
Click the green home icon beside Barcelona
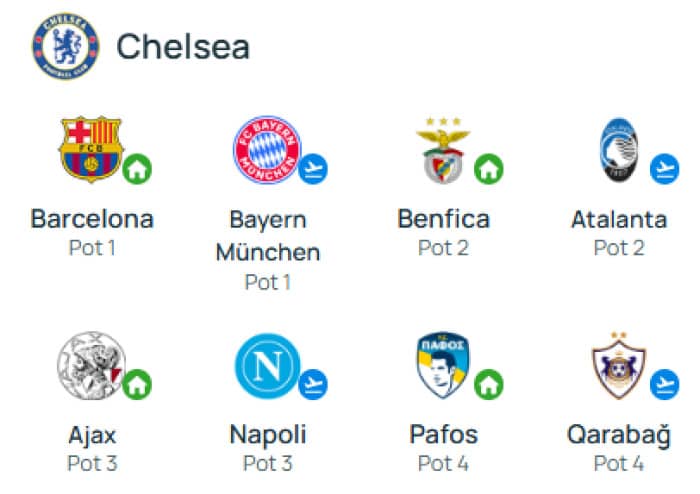[x=137, y=169]
